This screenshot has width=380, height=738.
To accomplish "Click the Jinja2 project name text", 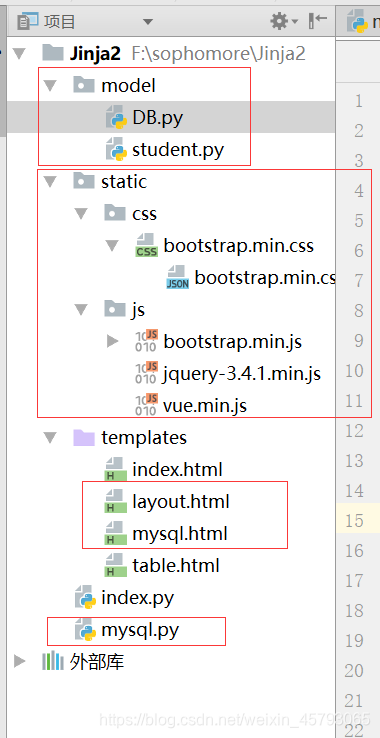I will [x=96, y=54].
